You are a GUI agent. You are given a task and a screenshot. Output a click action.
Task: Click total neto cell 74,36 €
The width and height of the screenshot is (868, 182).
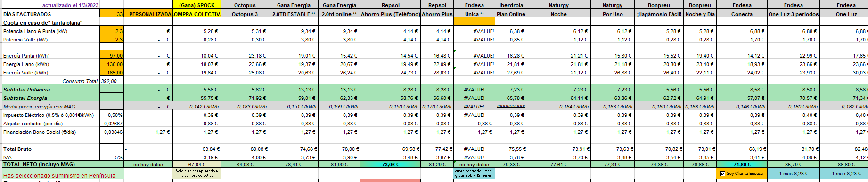pyautogui.click(x=659, y=165)
